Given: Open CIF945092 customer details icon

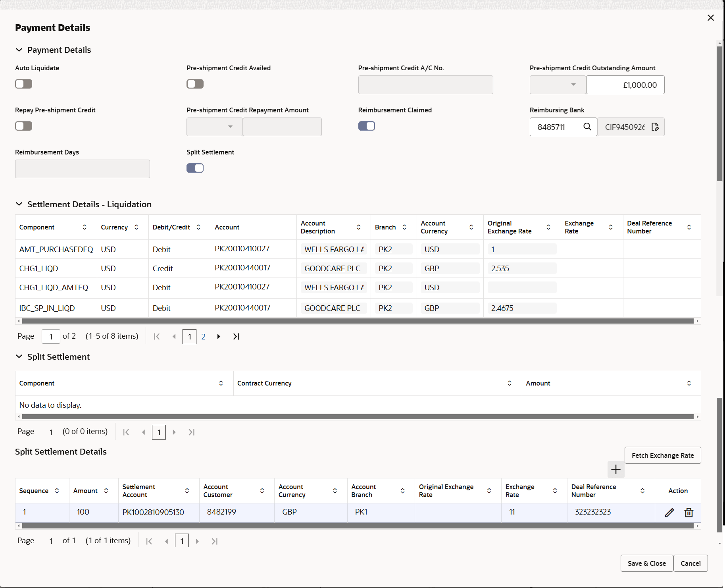Looking at the screenshot, I should [x=655, y=127].
